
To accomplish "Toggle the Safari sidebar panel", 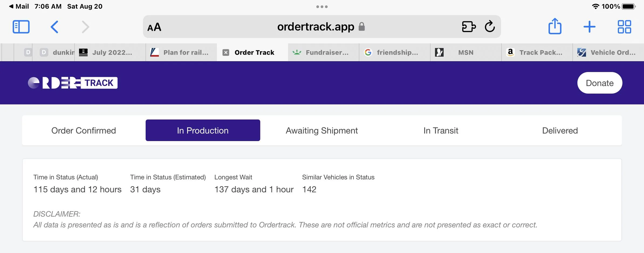I will coord(21,27).
